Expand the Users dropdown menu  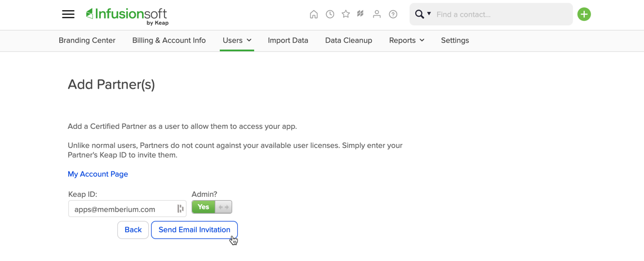click(x=237, y=40)
